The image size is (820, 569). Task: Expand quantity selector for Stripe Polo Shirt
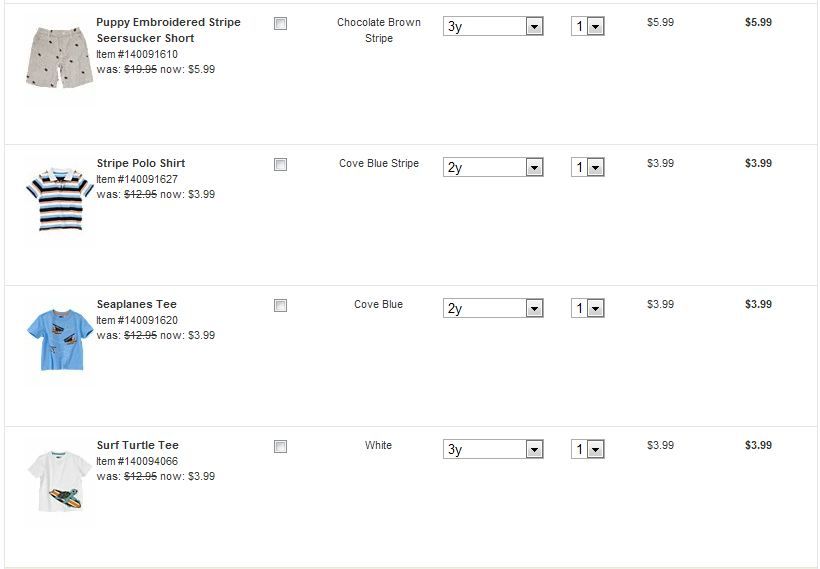pos(588,168)
